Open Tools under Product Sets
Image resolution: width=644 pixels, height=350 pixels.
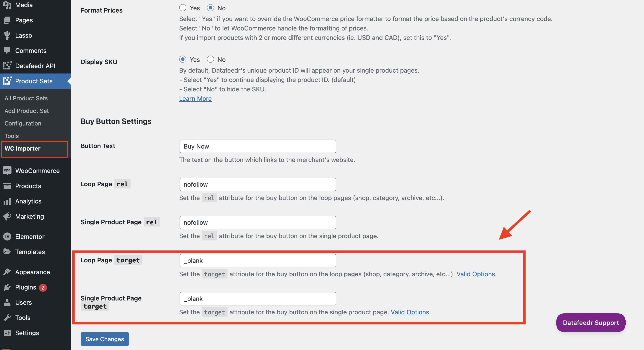(11, 136)
